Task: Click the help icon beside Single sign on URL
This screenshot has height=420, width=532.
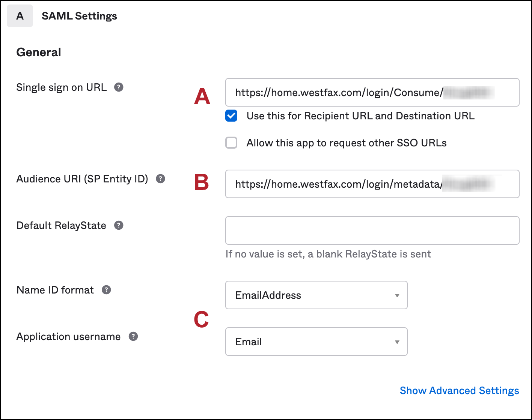Action: [x=119, y=87]
